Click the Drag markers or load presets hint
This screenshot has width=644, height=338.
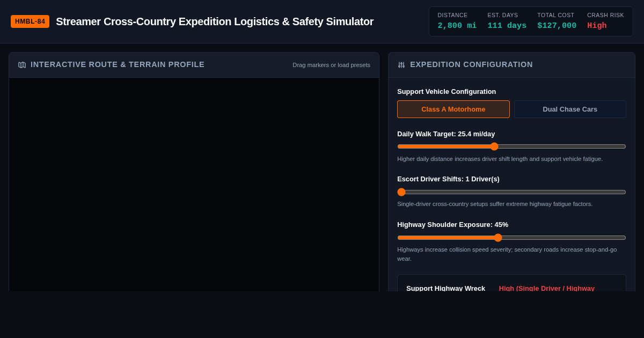pyautogui.click(x=331, y=65)
